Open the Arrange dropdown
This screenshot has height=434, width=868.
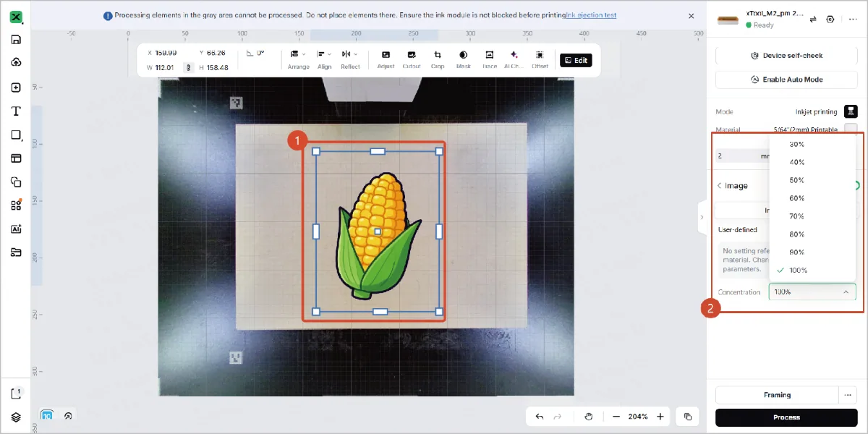click(298, 59)
